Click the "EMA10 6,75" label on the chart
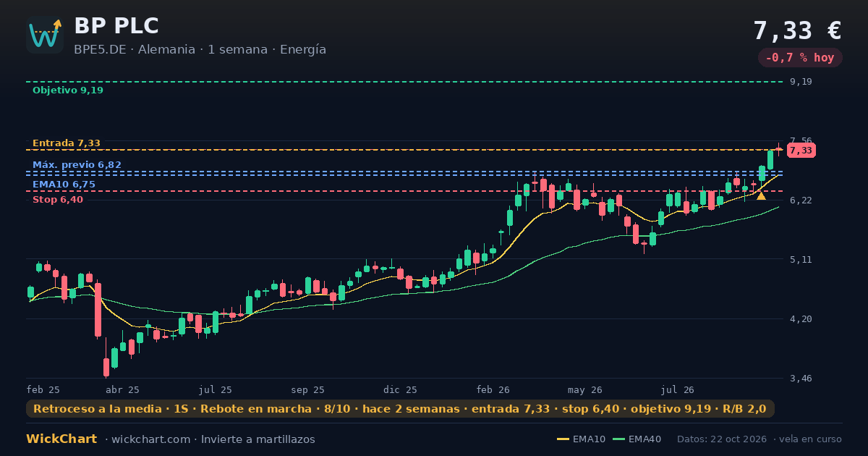The width and height of the screenshot is (868, 456). (64, 185)
